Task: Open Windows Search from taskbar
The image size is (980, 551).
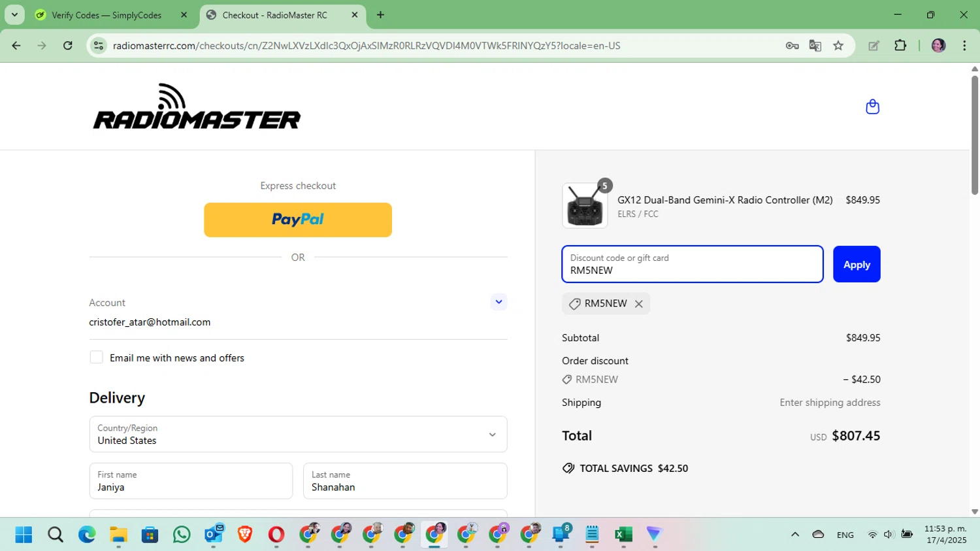Action: [x=56, y=535]
